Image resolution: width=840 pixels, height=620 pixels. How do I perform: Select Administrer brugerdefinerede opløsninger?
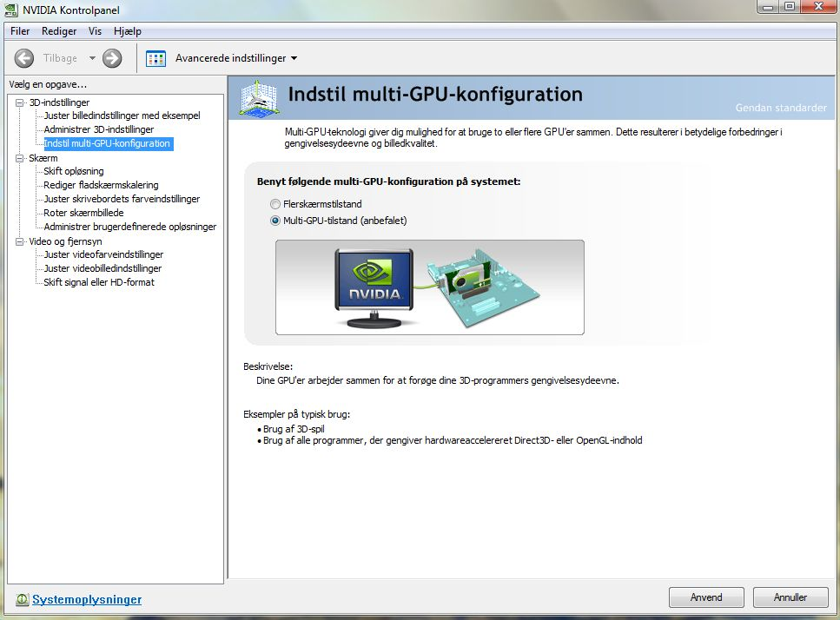click(130, 227)
